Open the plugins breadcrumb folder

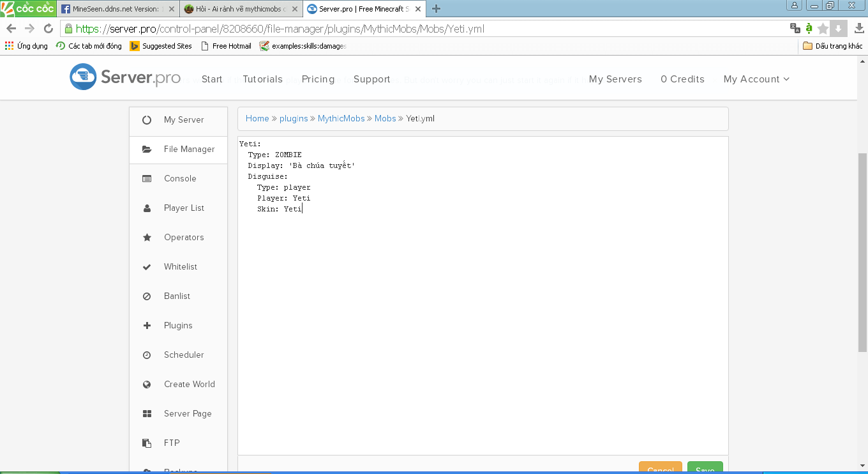pyautogui.click(x=294, y=119)
